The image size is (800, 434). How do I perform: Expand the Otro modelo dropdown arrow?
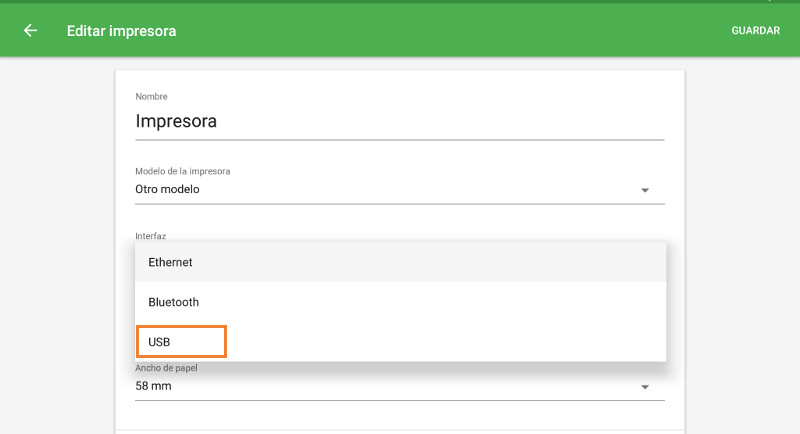point(645,190)
